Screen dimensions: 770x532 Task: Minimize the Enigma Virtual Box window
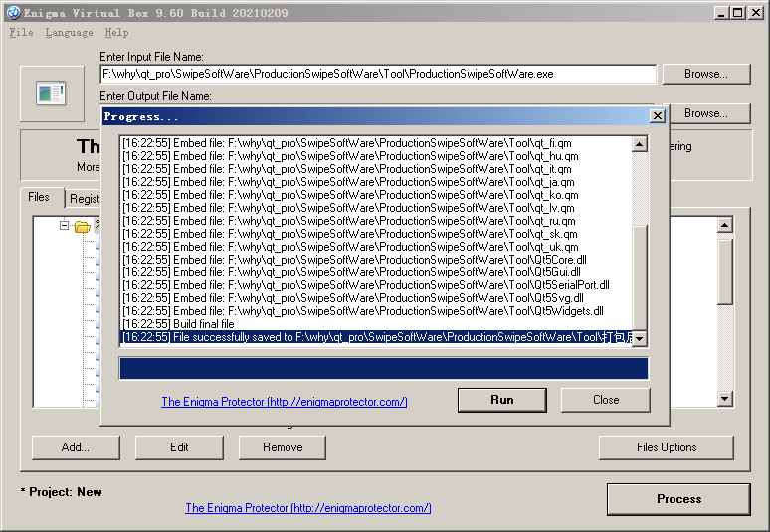coord(720,13)
